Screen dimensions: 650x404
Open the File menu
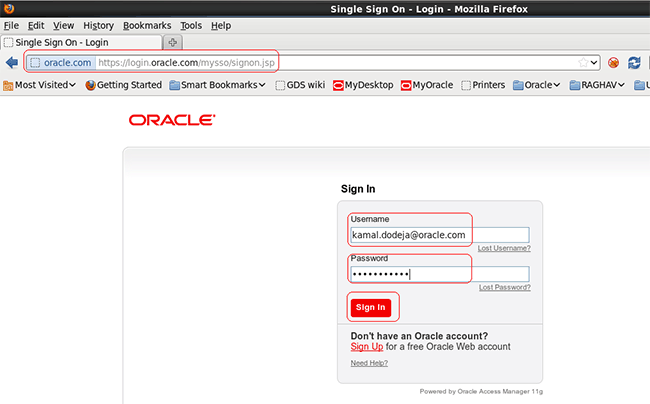tap(11, 26)
